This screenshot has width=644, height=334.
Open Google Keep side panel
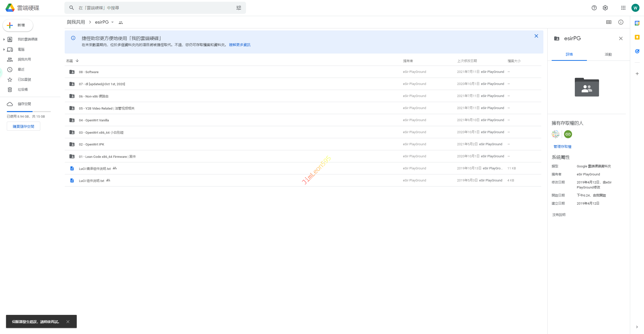point(637,37)
